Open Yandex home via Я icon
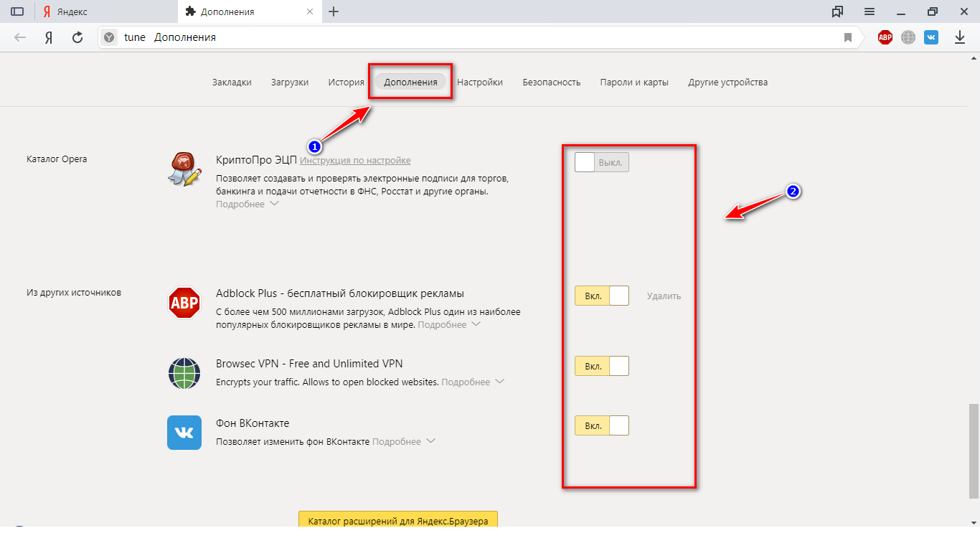This screenshot has height=551, width=980. click(x=49, y=37)
